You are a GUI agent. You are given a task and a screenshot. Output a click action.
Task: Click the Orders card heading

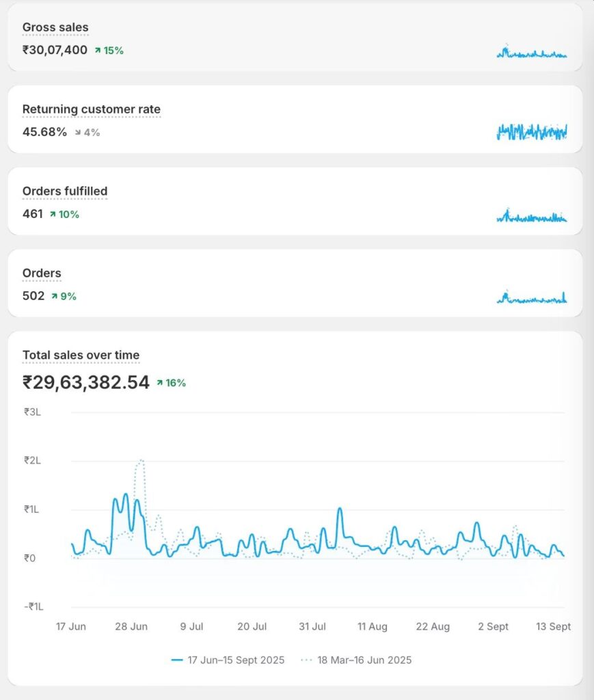click(x=42, y=273)
